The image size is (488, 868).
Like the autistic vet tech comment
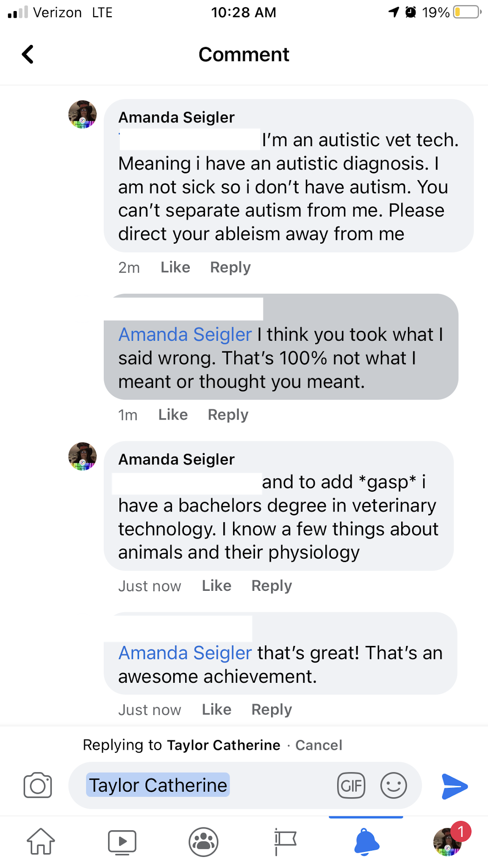175,267
